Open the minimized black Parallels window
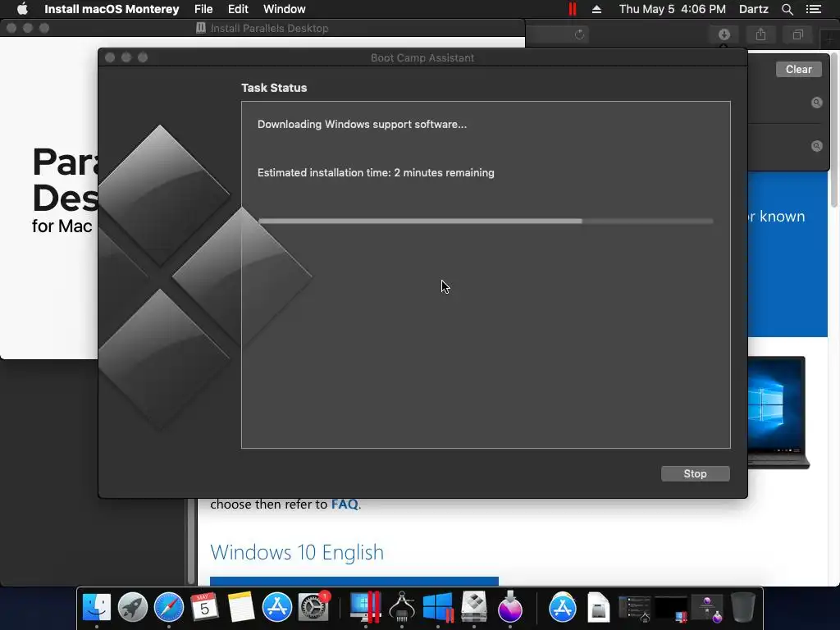Image resolution: width=840 pixels, height=630 pixels. tap(671, 609)
